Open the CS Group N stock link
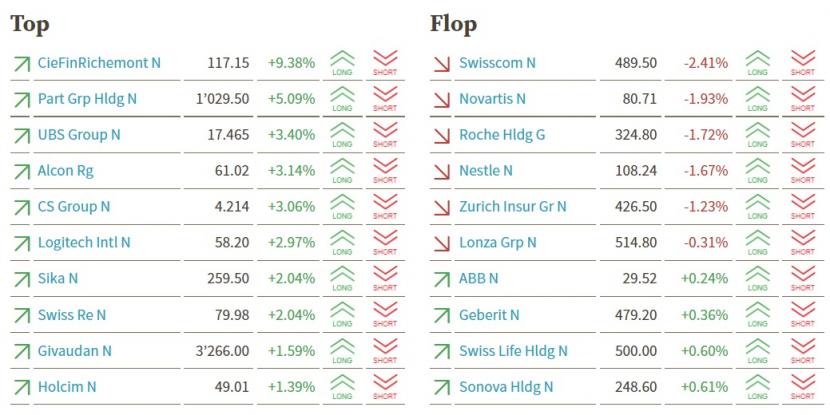Viewport: 830px width, 415px height. [74, 206]
